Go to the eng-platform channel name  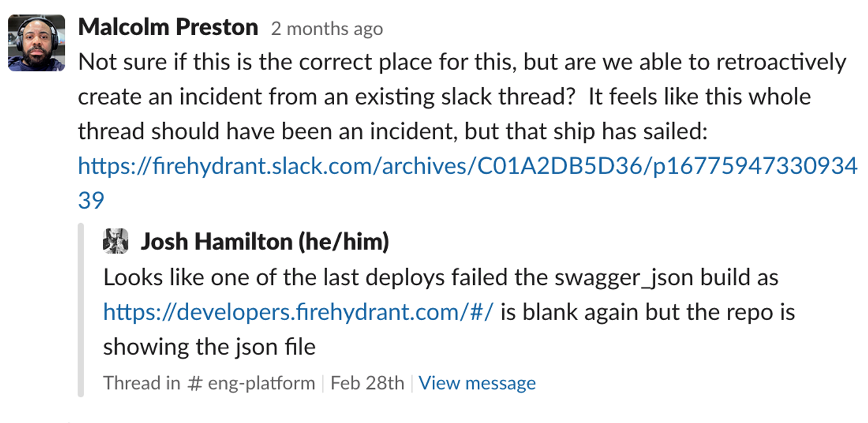pyautogui.click(x=261, y=384)
